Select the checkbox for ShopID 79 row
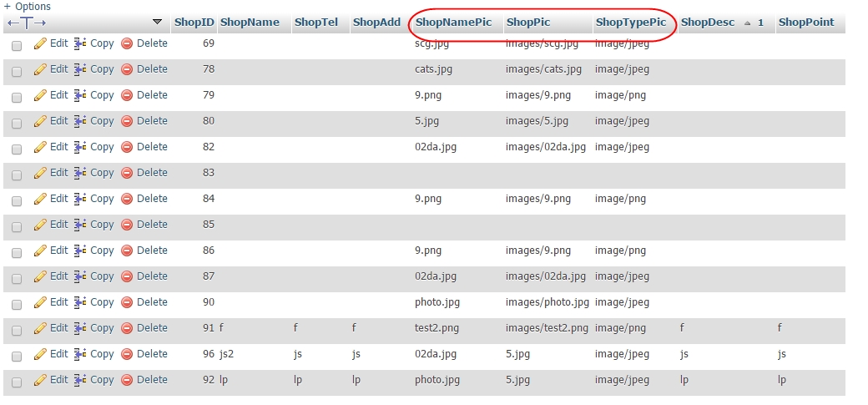This screenshot has height=405, width=868. point(17,98)
